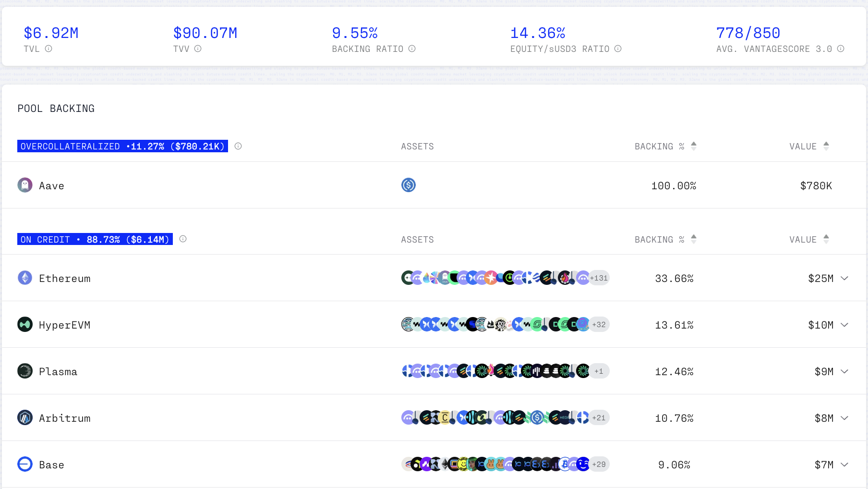This screenshot has width=868, height=489.
Task: Select the On Credit 88.73% label
Action: pyautogui.click(x=95, y=239)
